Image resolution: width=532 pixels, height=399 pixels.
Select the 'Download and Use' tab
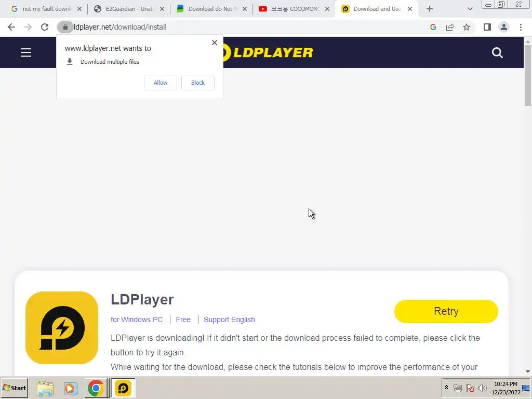tap(377, 9)
